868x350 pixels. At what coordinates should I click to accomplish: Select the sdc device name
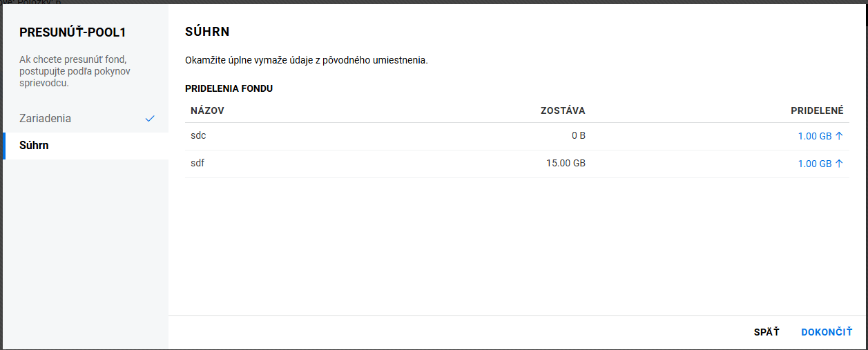(x=198, y=136)
